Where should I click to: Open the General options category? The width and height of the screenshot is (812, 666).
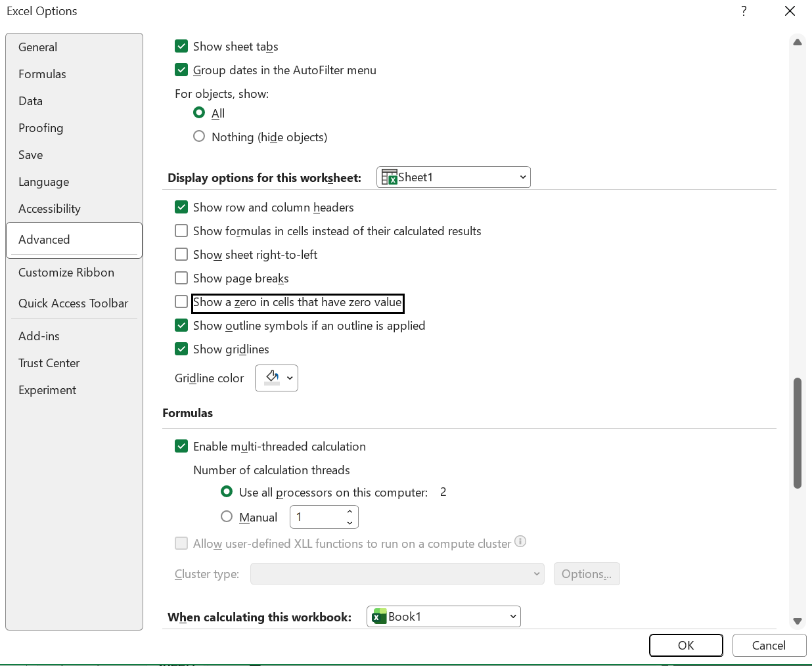pos(74,47)
